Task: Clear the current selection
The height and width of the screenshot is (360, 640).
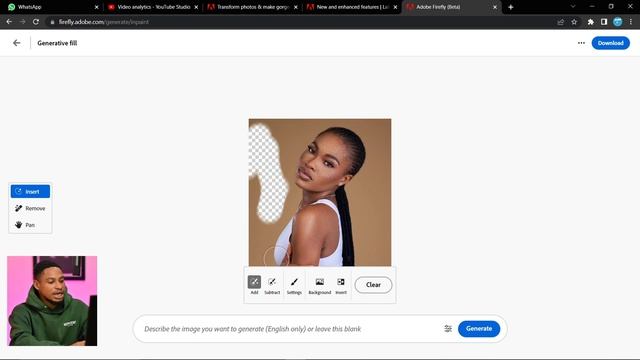Action: click(373, 285)
